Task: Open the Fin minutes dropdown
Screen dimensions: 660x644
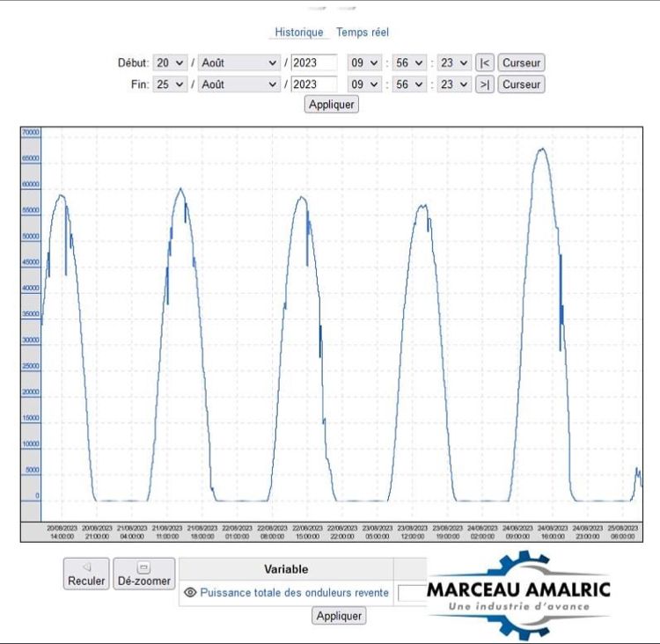Action: pyautogui.click(x=409, y=84)
